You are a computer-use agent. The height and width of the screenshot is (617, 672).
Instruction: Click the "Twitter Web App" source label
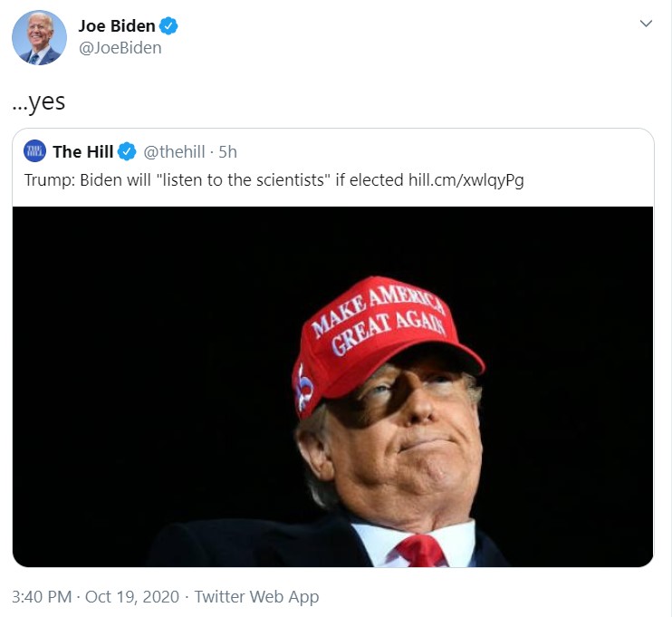click(256, 597)
